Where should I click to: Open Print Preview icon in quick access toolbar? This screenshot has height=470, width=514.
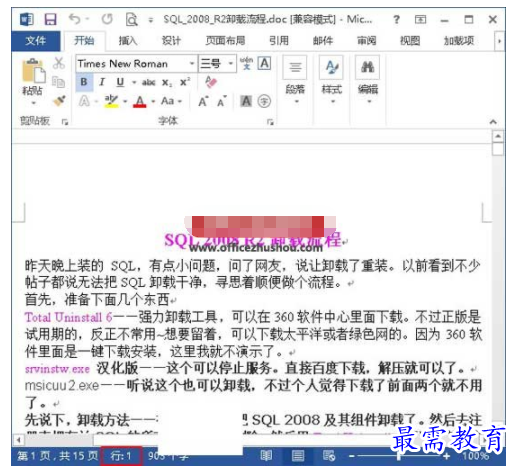(x=131, y=19)
